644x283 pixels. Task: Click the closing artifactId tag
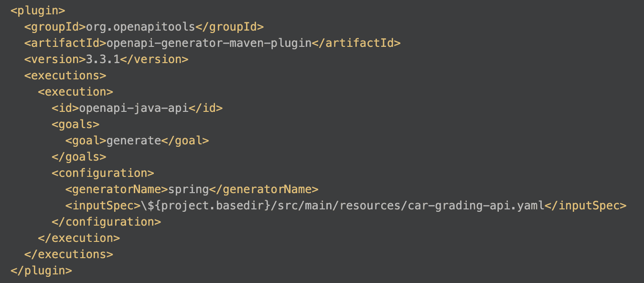click(x=356, y=43)
